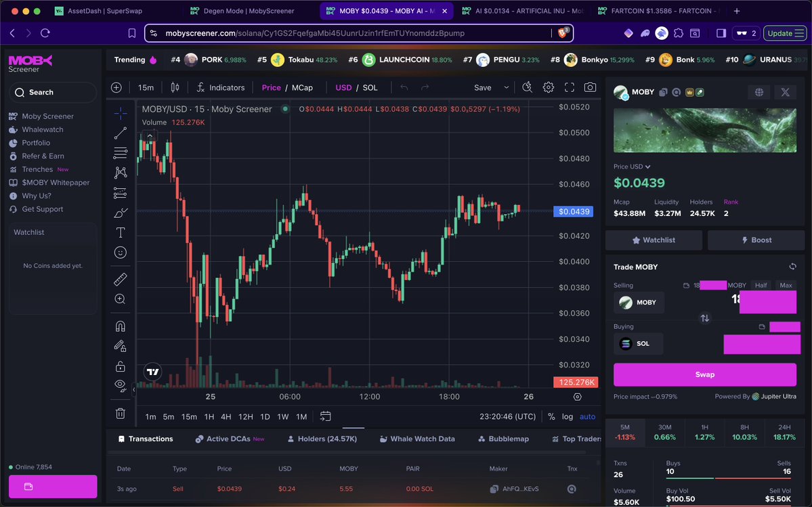Click the Half amount button
Screen dimensions: 812x507
point(761,285)
